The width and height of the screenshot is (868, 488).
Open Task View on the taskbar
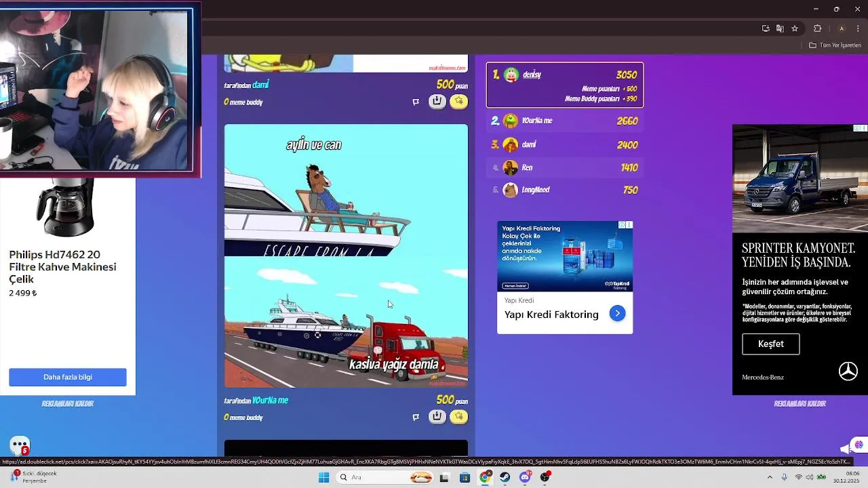click(444, 477)
